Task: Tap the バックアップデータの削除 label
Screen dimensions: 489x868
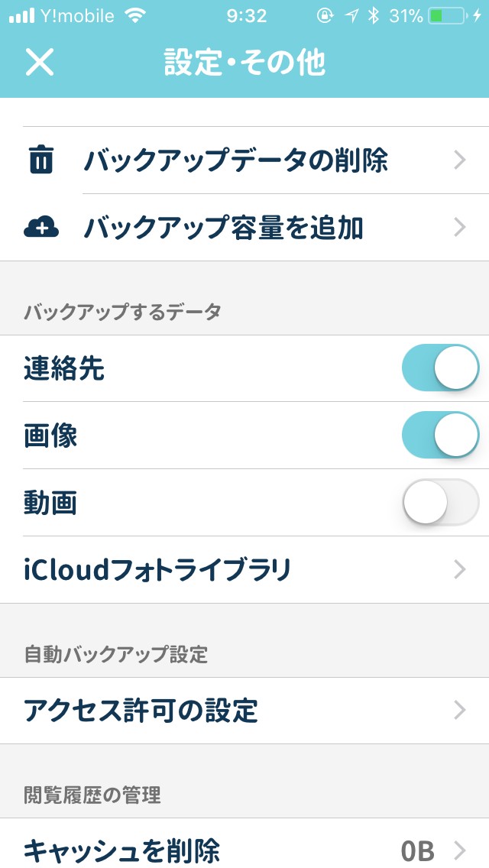Action: tap(235, 160)
